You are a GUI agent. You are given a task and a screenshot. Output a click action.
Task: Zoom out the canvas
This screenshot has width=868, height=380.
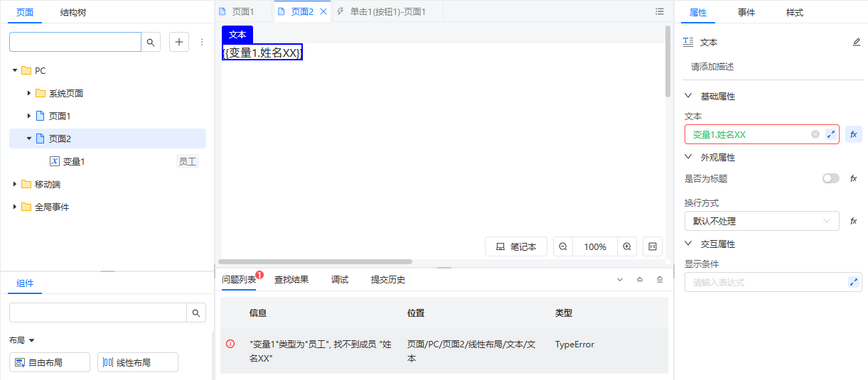click(563, 246)
